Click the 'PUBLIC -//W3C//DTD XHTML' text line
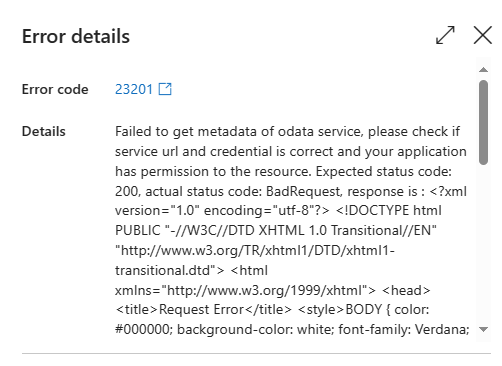502x366 pixels. [276, 231]
